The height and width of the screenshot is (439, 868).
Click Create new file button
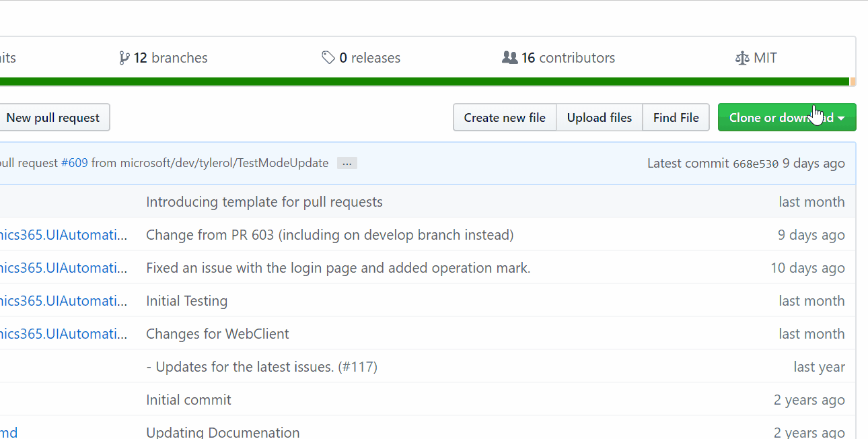(505, 117)
